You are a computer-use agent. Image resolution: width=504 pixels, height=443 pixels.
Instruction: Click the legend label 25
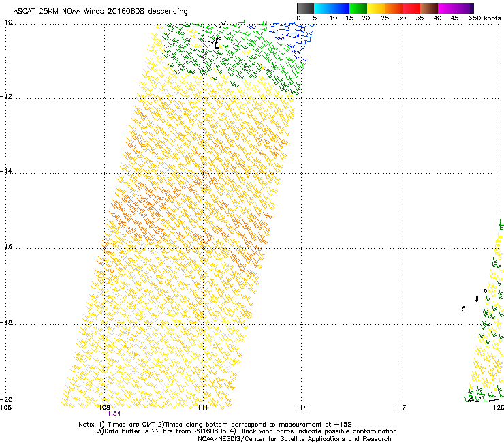pos(385,18)
